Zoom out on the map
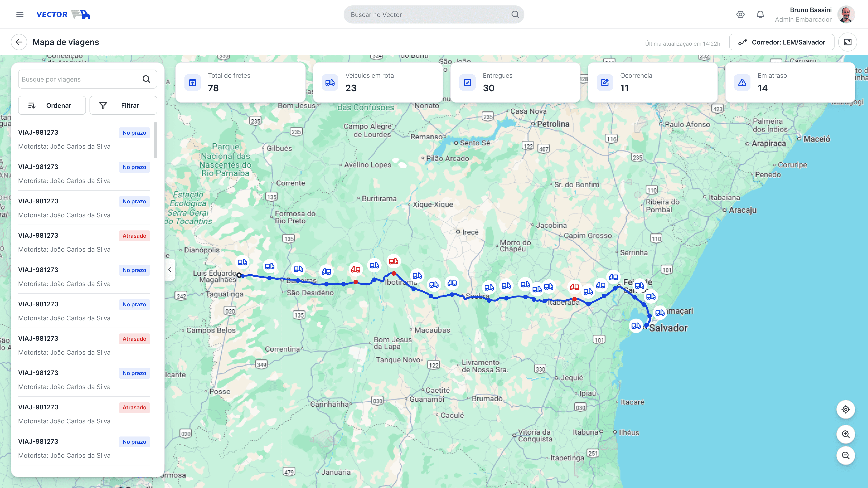Screen dimensions: 868x488 click(x=845, y=455)
